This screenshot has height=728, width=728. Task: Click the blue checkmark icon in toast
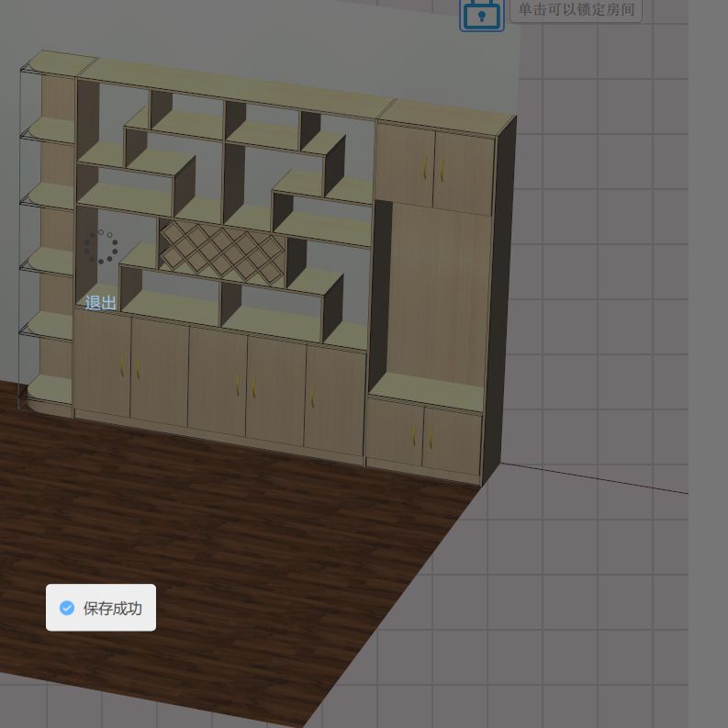(67, 608)
